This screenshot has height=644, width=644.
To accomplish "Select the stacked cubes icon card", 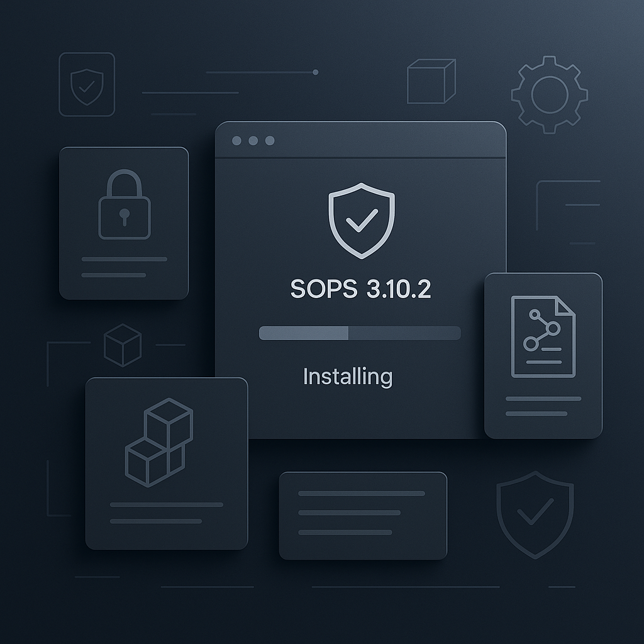I will point(167,464).
